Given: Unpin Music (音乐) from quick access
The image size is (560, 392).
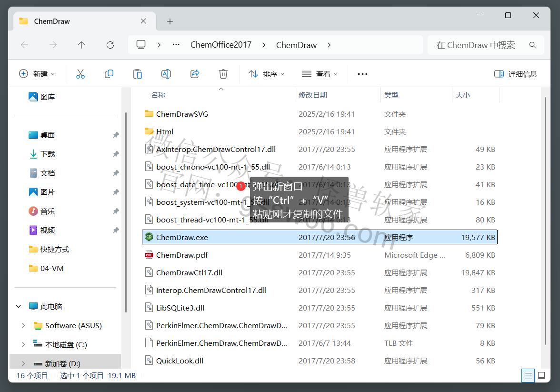Looking at the screenshot, I should [x=116, y=211].
